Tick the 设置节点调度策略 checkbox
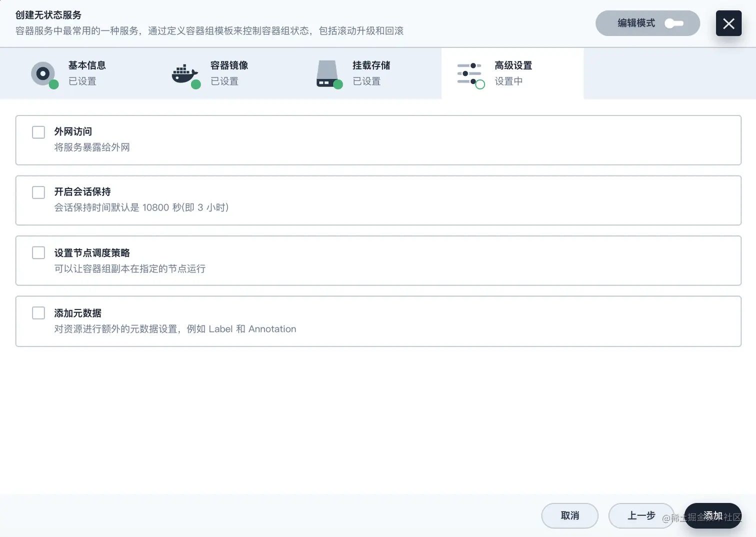Screen dimensions: 756x537 point(38,252)
